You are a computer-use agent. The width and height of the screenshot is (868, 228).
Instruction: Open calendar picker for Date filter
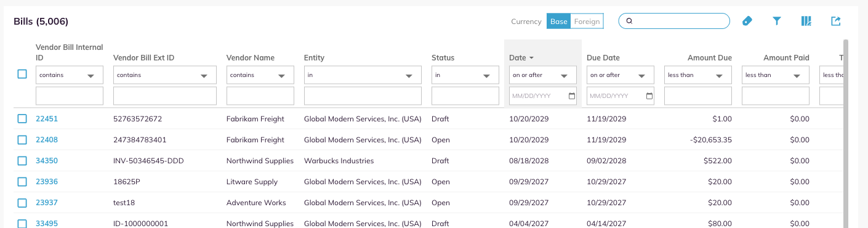pyautogui.click(x=572, y=96)
